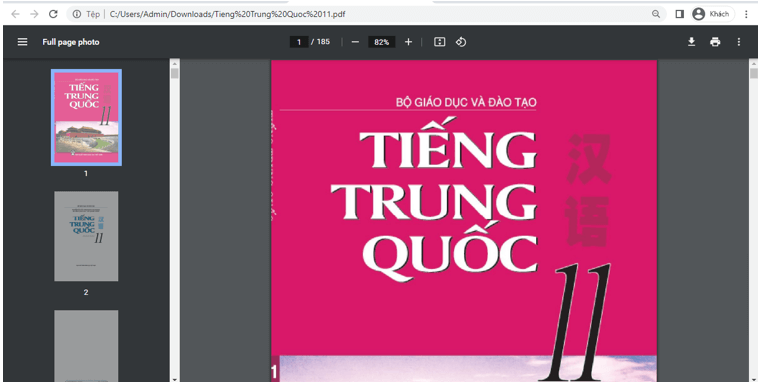Open the Chrome three-dot menu

(x=746, y=14)
